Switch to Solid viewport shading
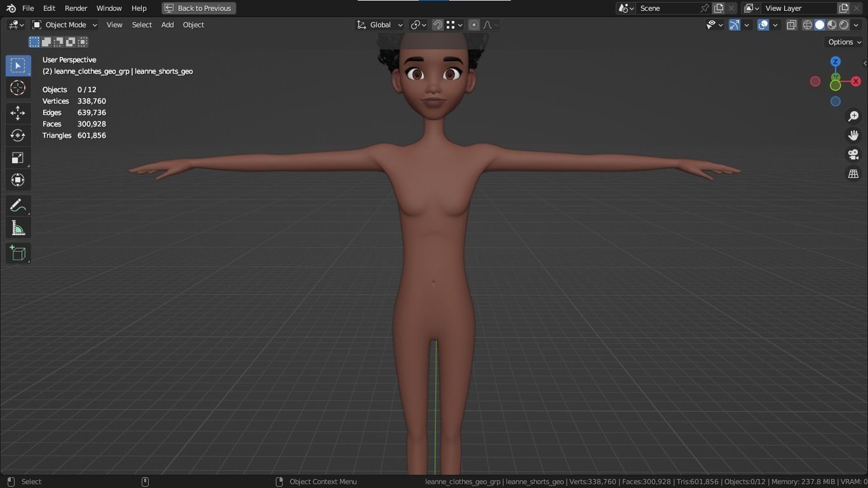This screenshot has height=488, width=868. pyautogui.click(x=820, y=25)
